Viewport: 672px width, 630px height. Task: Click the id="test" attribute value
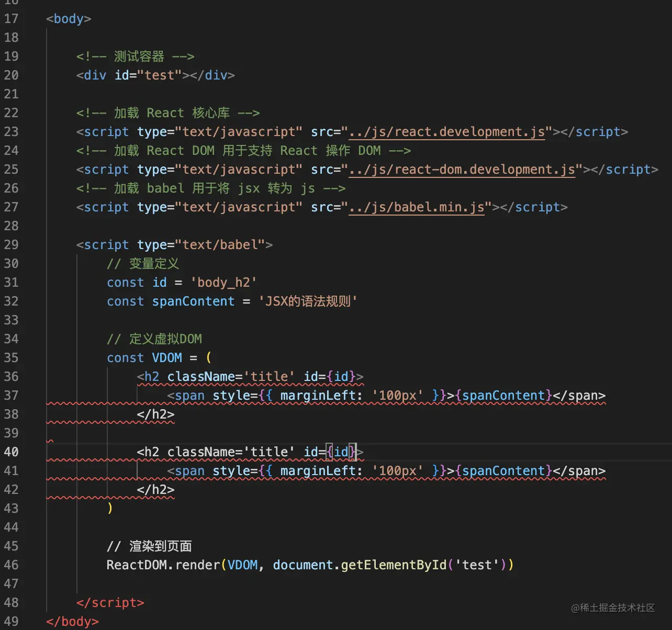click(x=159, y=75)
